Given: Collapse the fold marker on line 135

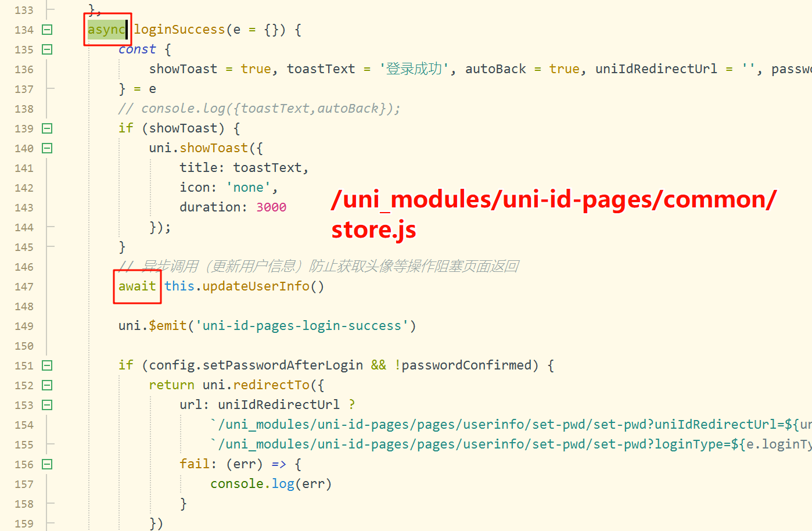Looking at the screenshot, I should 48,49.
